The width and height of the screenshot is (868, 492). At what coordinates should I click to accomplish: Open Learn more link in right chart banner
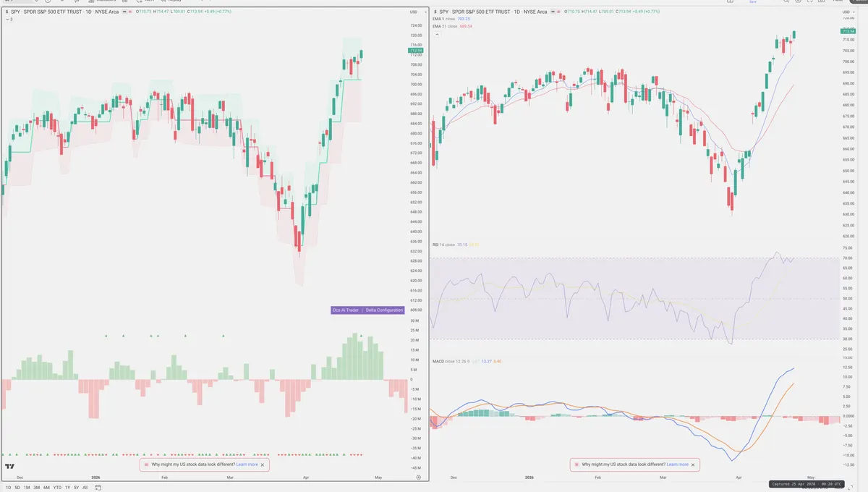(x=678, y=465)
